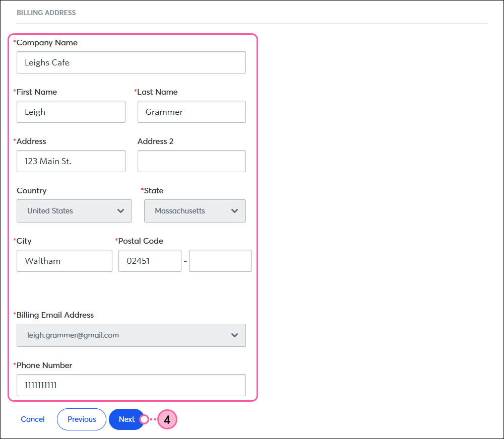Click the First Name field containing Leigh
The height and width of the screenshot is (439, 504).
pyautogui.click(x=71, y=112)
